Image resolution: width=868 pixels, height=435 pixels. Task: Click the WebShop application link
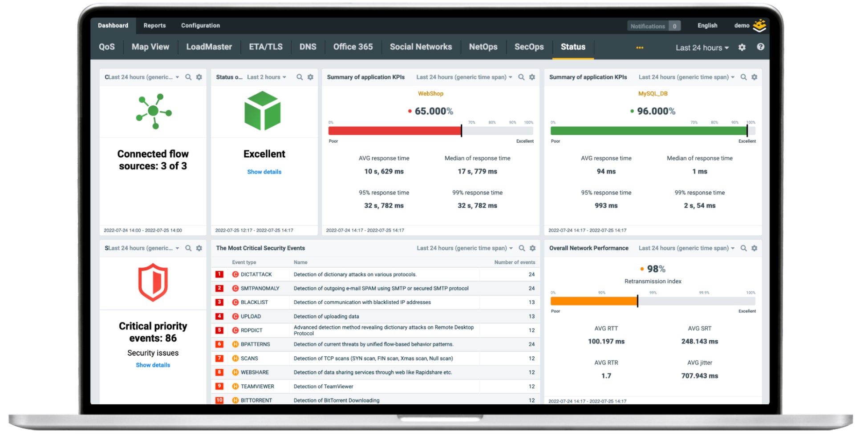pos(430,94)
